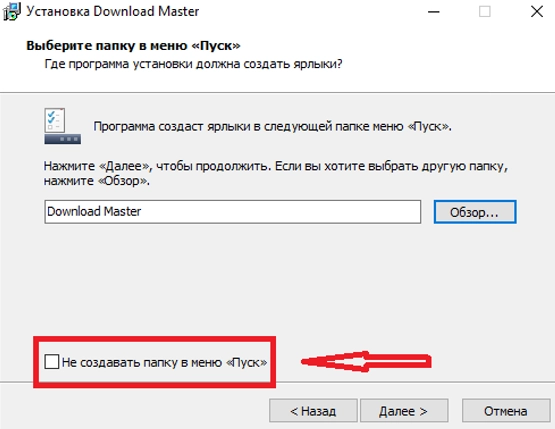This screenshot has height=429, width=555.
Task: Click the window title "Установка Download Master"
Action: pos(113,12)
